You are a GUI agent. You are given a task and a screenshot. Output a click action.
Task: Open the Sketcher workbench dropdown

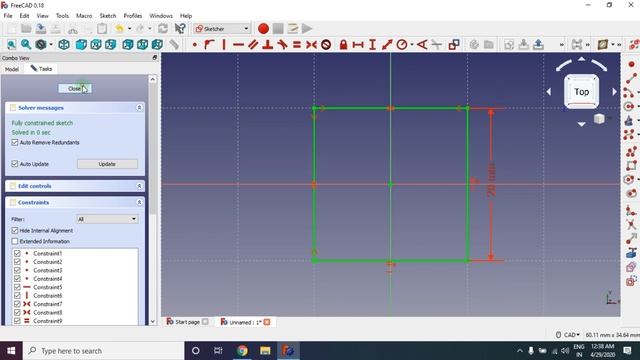222,29
